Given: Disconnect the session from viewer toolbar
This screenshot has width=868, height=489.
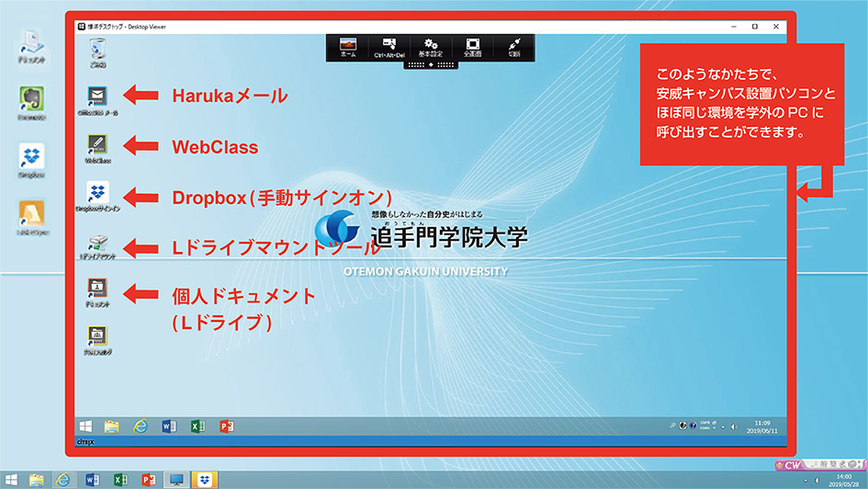Looking at the screenshot, I should 514,48.
